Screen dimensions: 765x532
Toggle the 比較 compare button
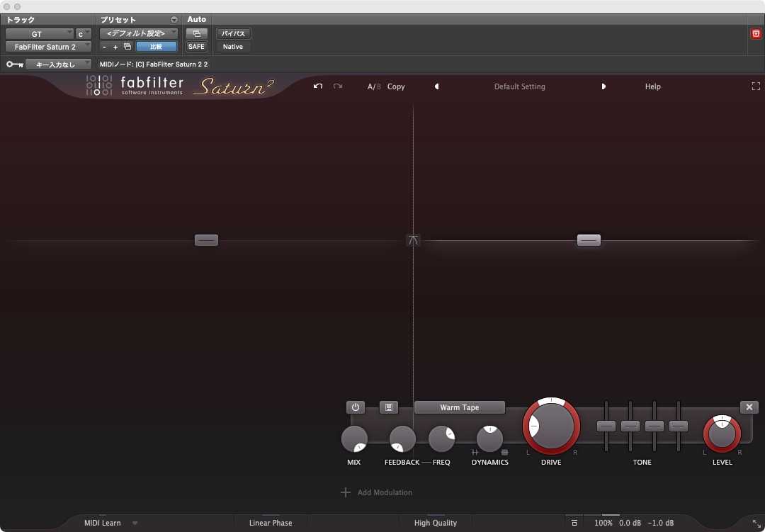156,47
